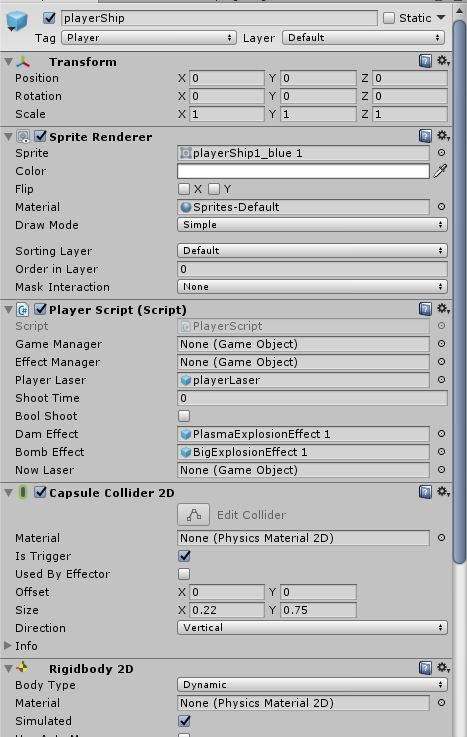The height and width of the screenshot is (737, 467).
Task: Toggle Flip Y checkbox
Action: pos(214,189)
